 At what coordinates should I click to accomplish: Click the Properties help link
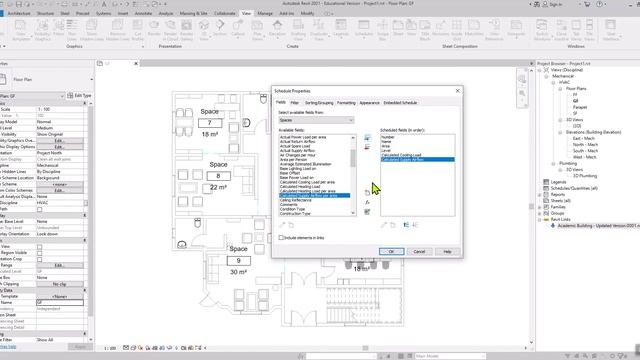[x=8, y=347]
